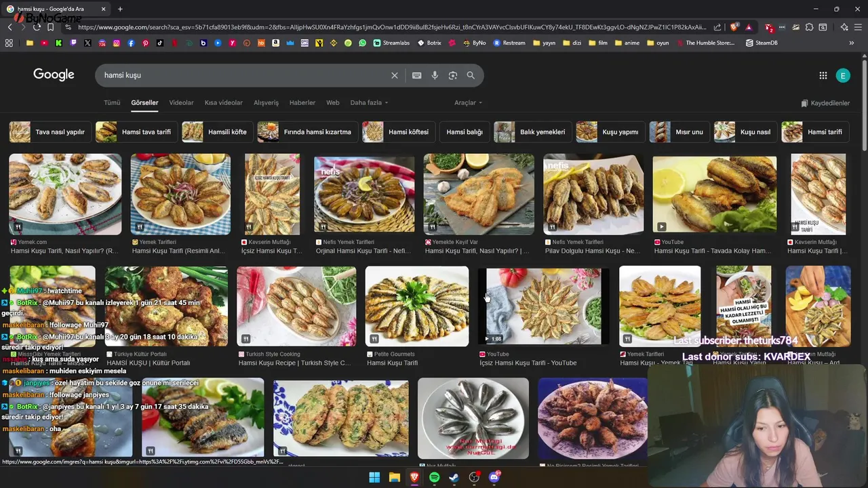
Task: Open the YouTube bookmark icon
Action: [x=44, y=43]
